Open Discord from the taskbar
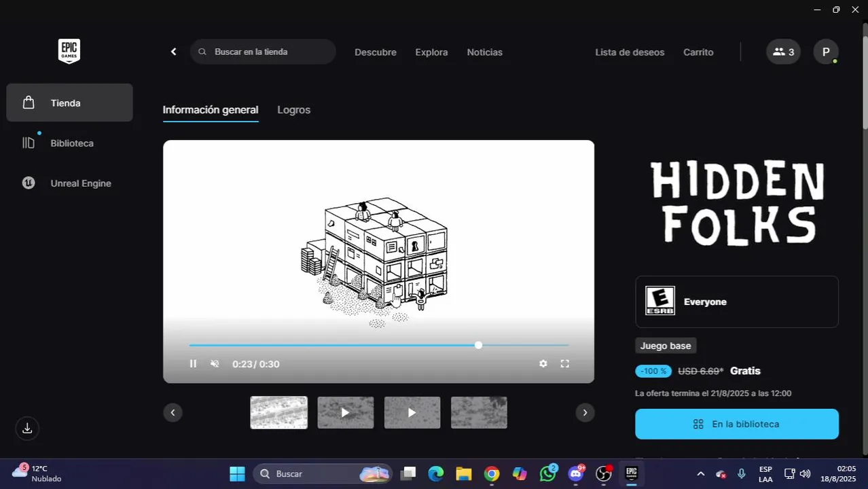This screenshot has width=868, height=489. 576,474
